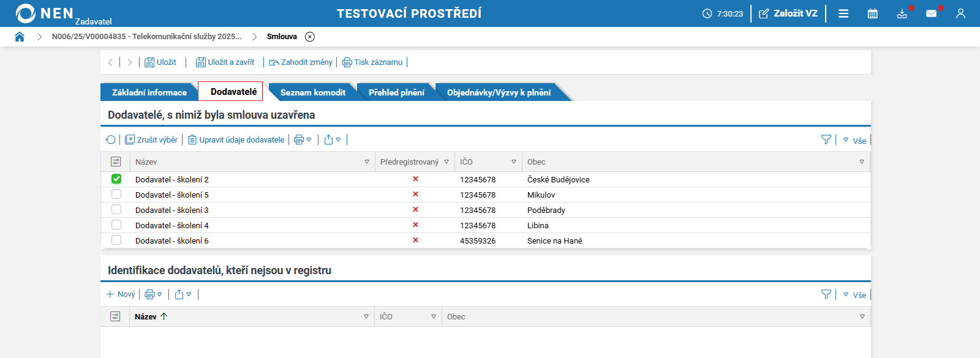The height and width of the screenshot is (358, 980).
Task: Check Dodavatel - školení 4 checkbox
Action: (116, 225)
